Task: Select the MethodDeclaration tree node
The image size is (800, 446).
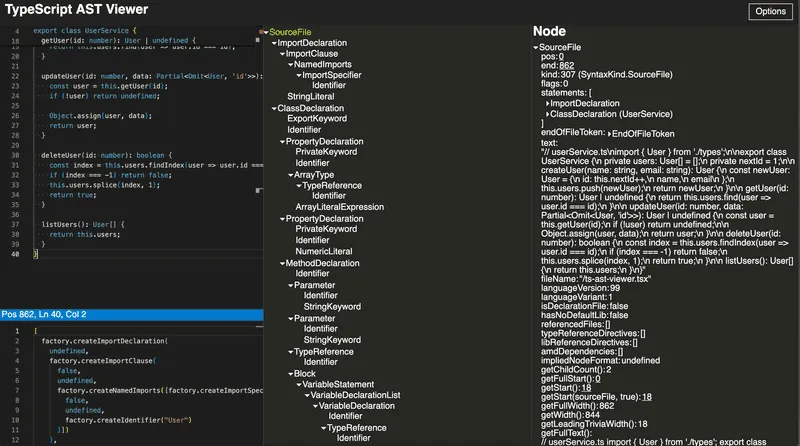Action: [322, 263]
